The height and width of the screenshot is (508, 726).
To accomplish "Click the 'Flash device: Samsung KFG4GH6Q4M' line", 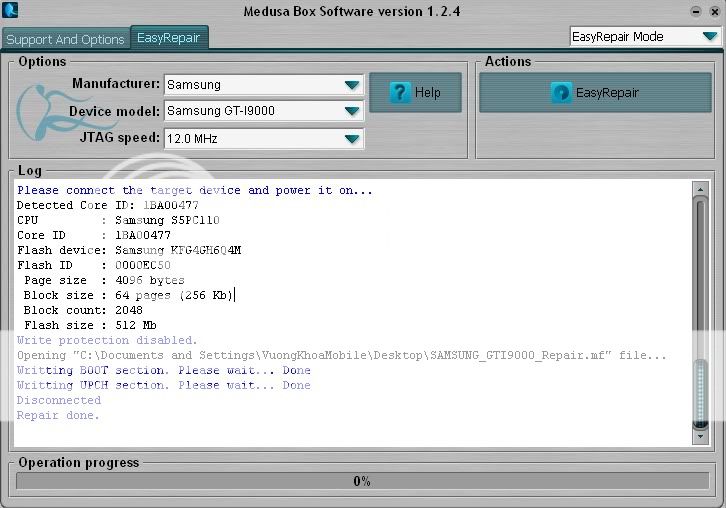I will [129, 250].
